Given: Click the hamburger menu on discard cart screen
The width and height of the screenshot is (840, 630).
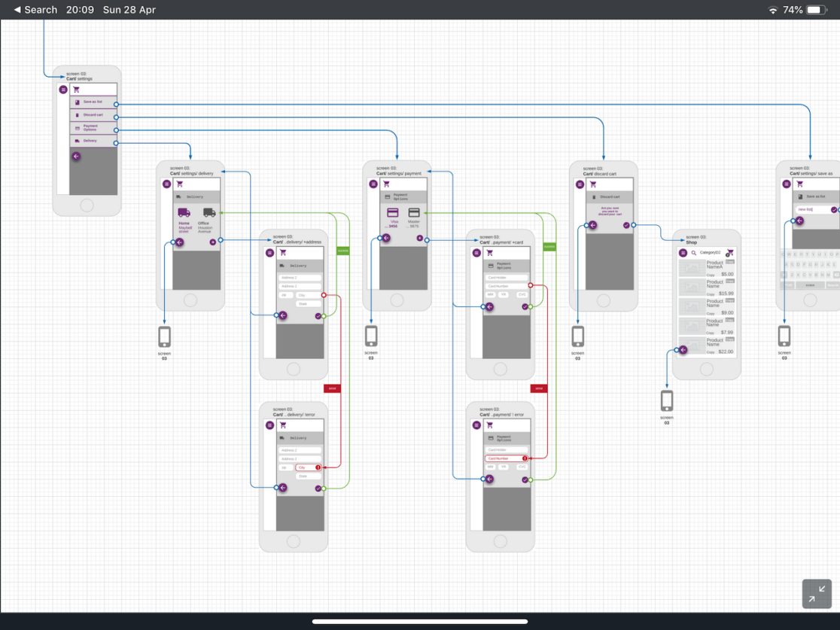Looking at the screenshot, I should pyautogui.click(x=580, y=184).
